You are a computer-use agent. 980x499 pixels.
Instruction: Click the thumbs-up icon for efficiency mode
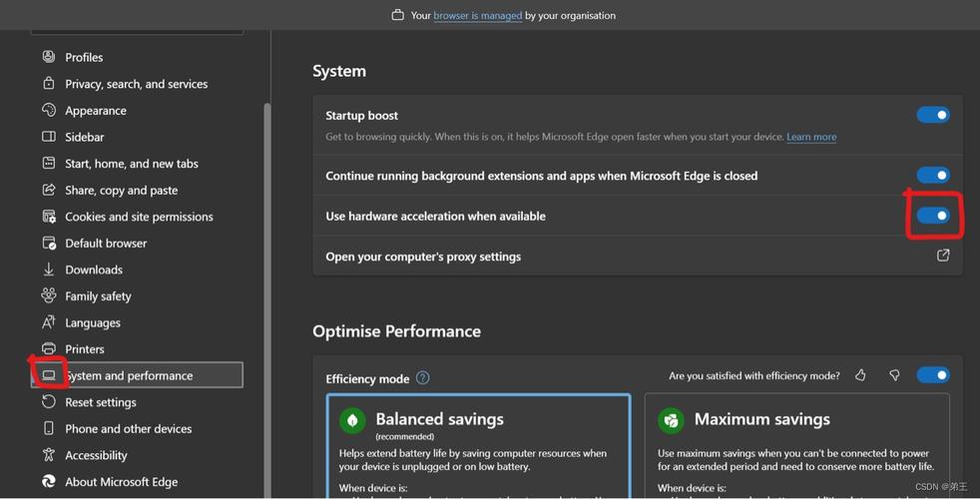pyautogui.click(x=860, y=375)
